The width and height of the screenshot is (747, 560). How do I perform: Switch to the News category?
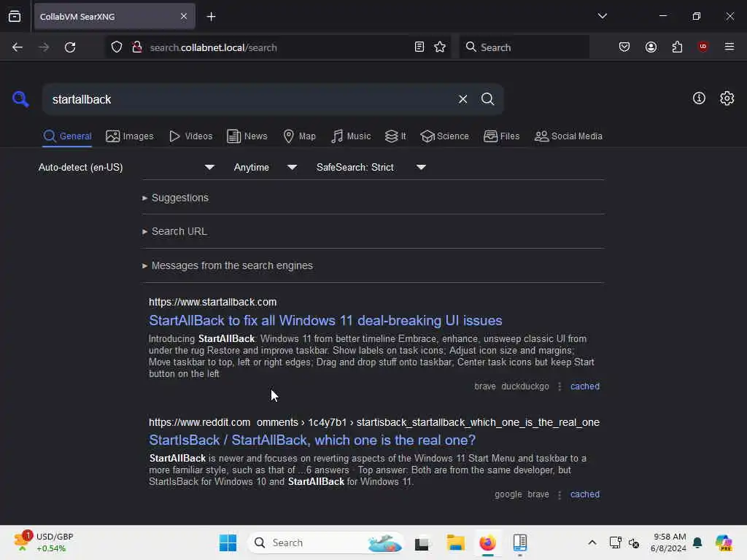[x=247, y=136]
